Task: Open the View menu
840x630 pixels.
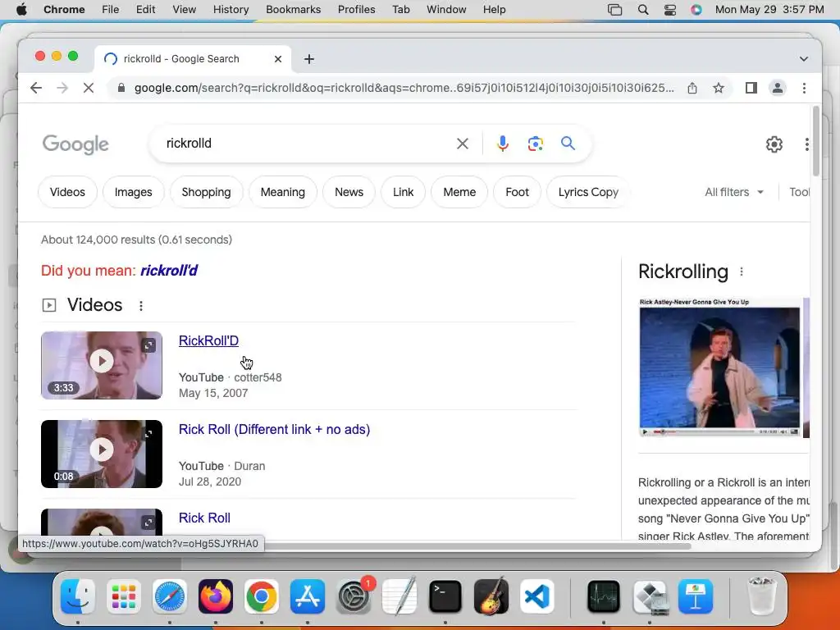Action: coord(184,10)
